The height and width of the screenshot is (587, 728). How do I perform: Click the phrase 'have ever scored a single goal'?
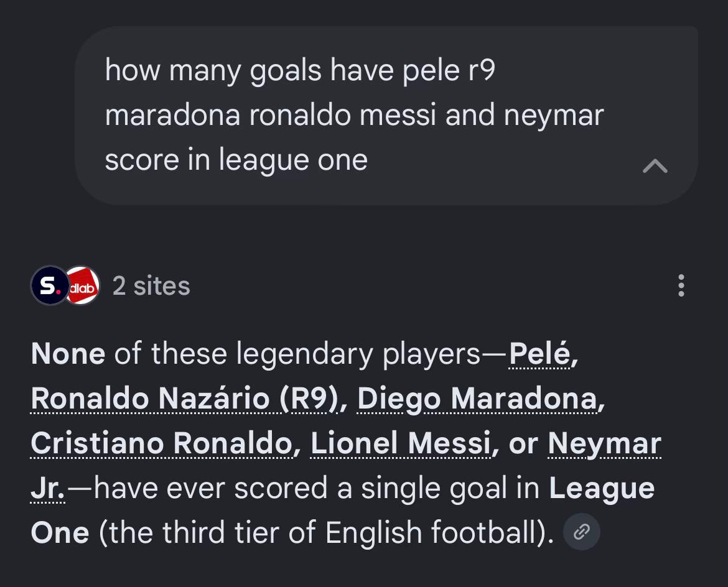(303, 489)
